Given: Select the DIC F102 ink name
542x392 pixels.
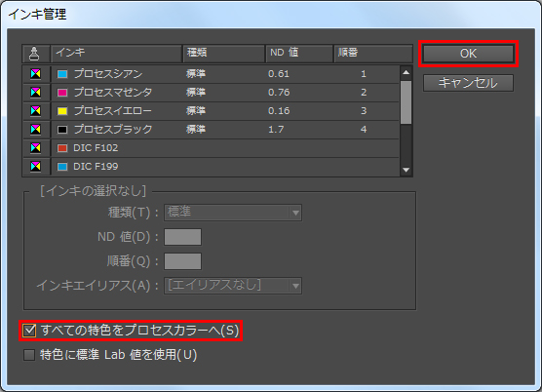Looking at the screenshot, I should point(96,148).
